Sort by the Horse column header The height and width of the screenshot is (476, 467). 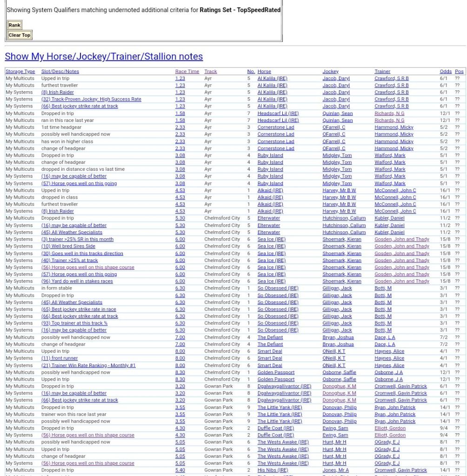[x=264, y=71]
